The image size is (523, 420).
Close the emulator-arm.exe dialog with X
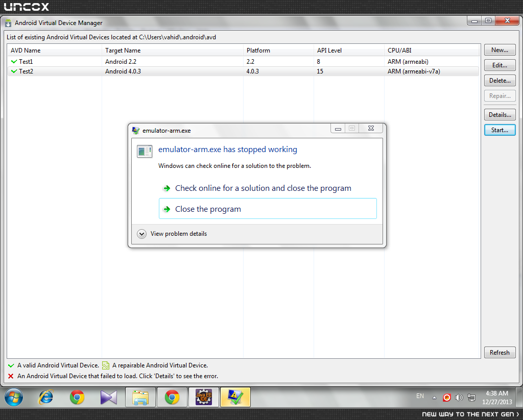pos(371,128)
